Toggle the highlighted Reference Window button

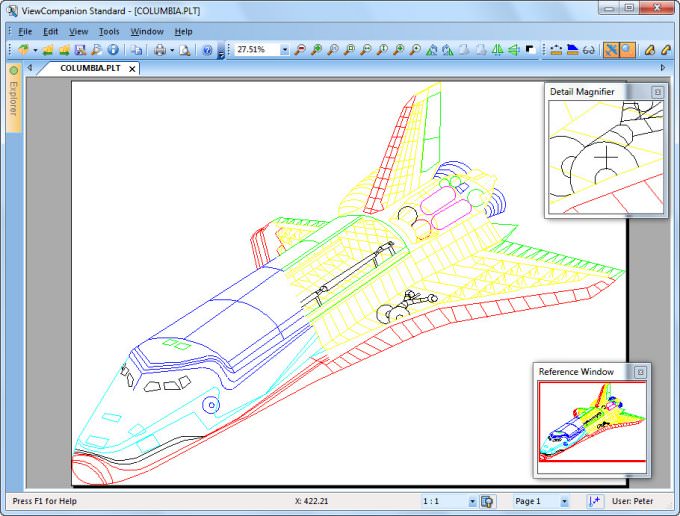611,50
